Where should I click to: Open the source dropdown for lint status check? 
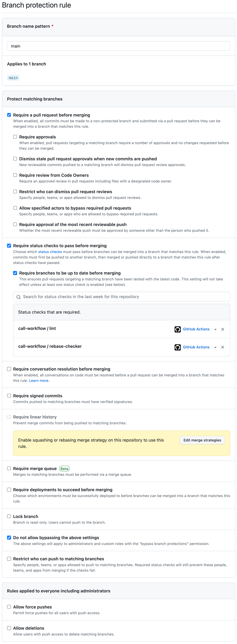pyautogui.click(x=215, y=329)
